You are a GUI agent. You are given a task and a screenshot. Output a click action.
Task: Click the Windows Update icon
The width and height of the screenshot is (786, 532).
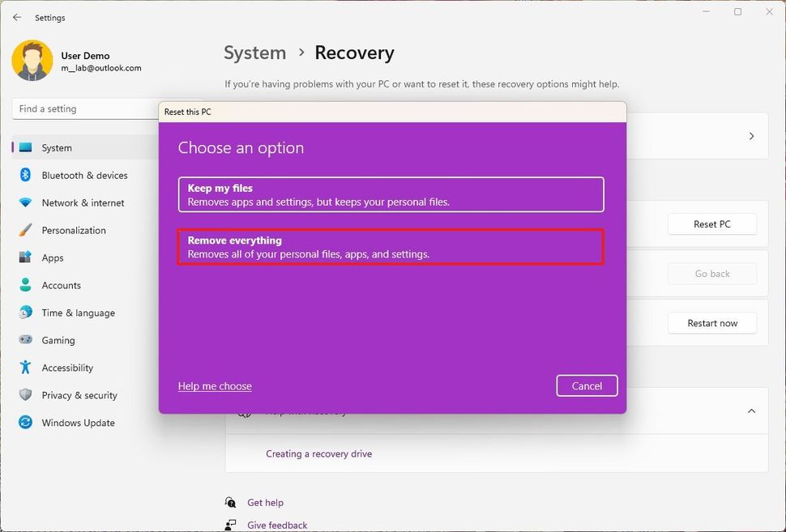click(26, 423)
